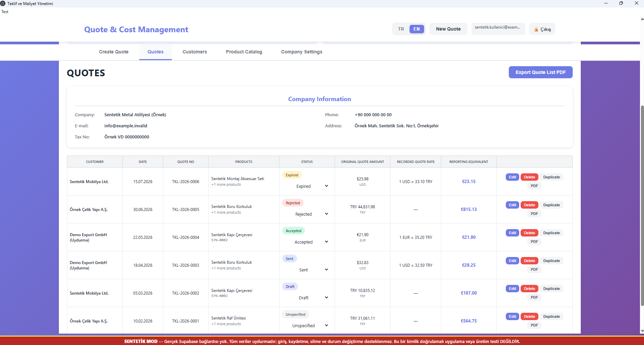This screenshot has width=644, height=345.
Task: Delete quote TKL-2026-0004
Action: [529, 233]
